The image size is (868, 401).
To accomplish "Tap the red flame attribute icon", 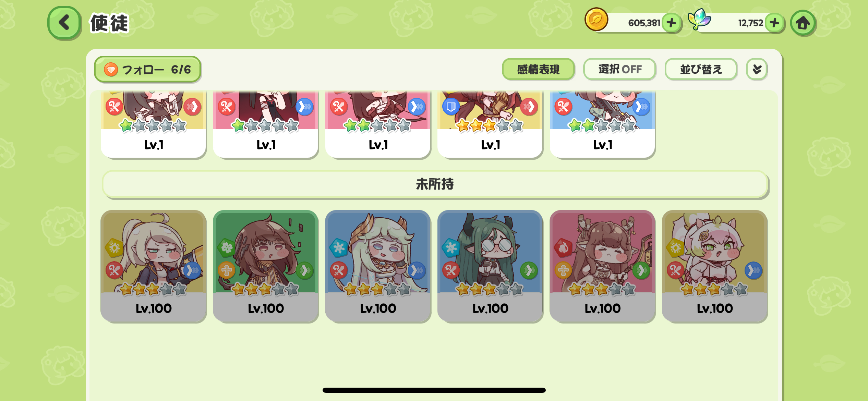I will click(563, 247).
